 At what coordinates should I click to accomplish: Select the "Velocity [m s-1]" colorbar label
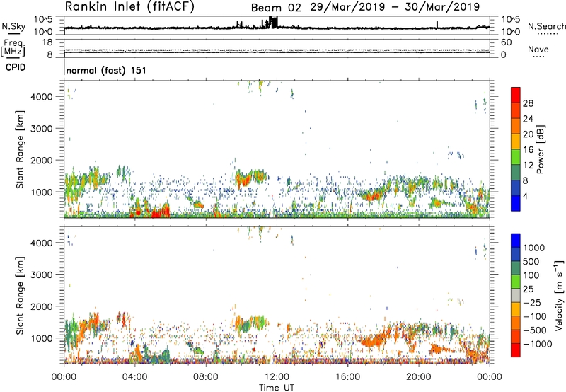pos(559,296)
